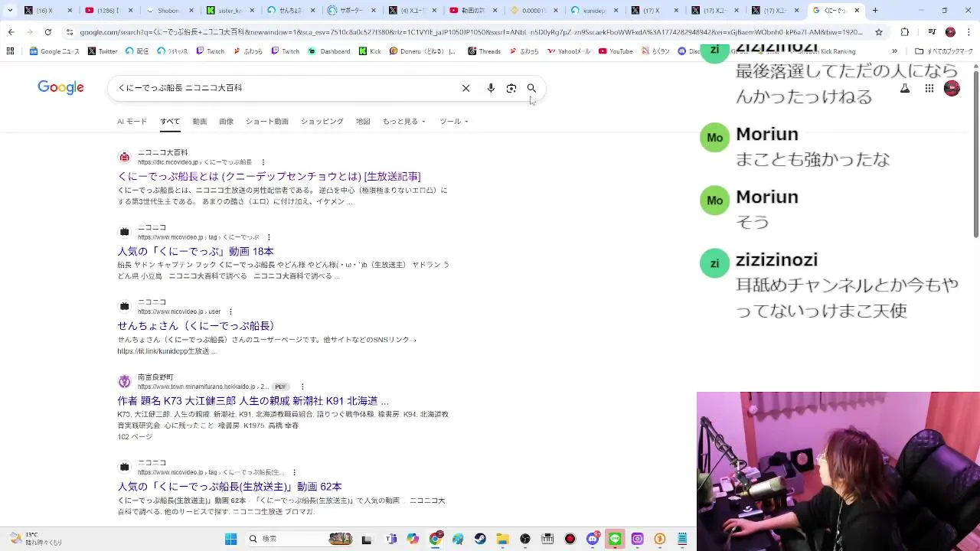Image resolution: width=980 pixels, height=551 pixels.
Task: Switch to the AI モード tab
Action: (x=132, y=121)
